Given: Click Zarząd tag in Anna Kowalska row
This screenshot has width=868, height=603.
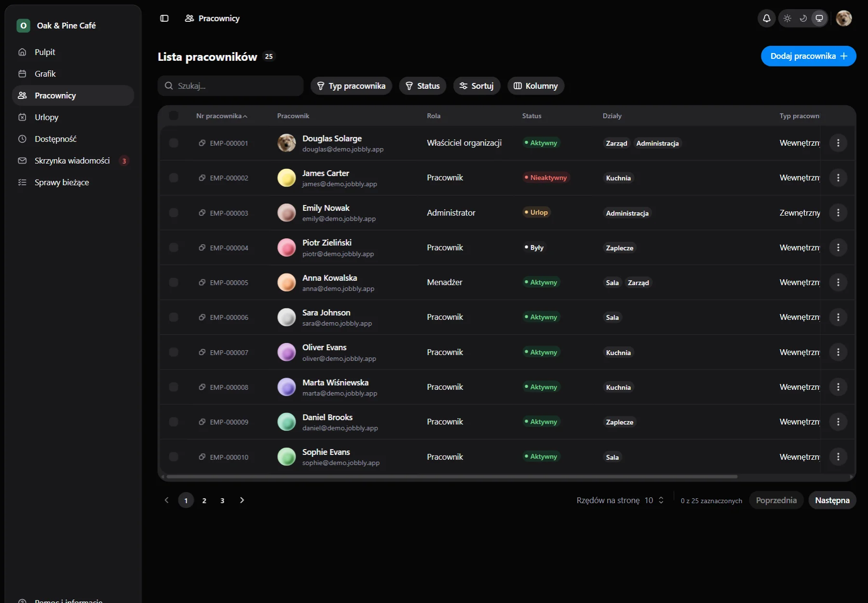Looking at the screenshot, I should click(638, 283).
